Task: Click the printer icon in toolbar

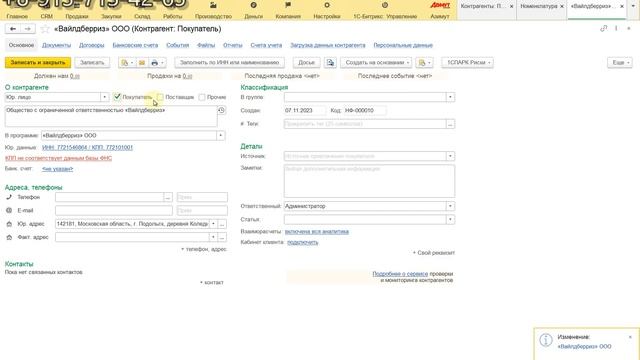Action: pos(154,63)
